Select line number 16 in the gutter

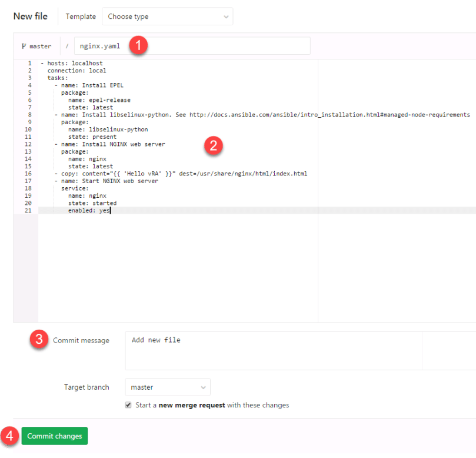[28, 174]
